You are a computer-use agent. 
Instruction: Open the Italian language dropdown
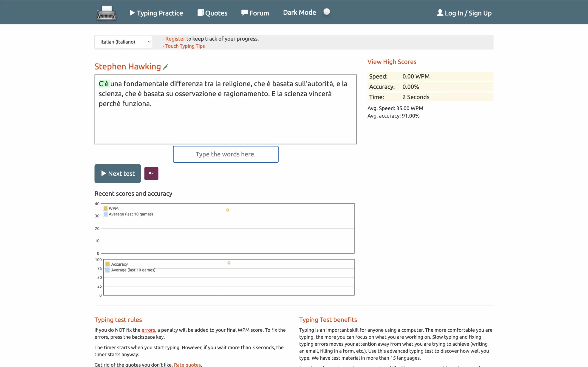[x=123, y=42]
